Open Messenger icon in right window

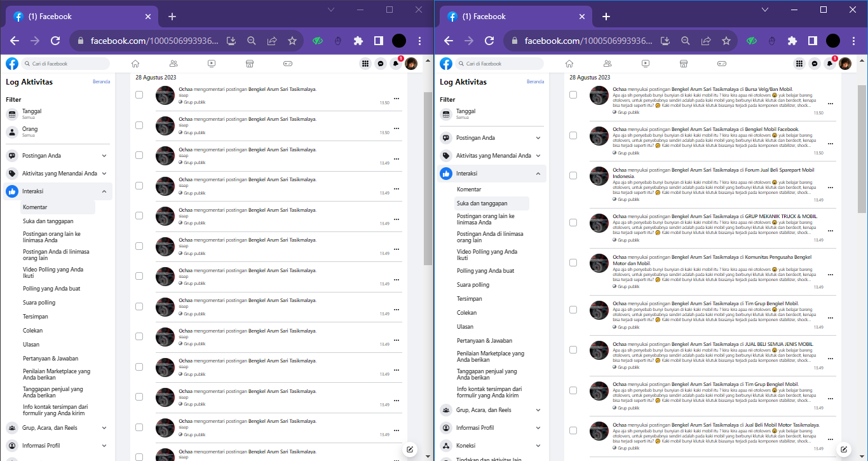(815, 64)
